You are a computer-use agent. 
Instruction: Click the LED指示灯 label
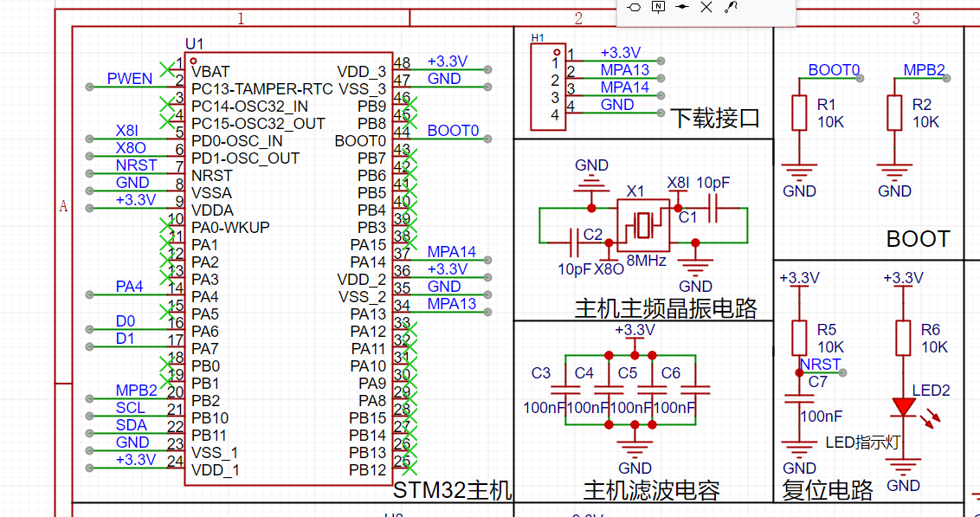coord(862,443)
